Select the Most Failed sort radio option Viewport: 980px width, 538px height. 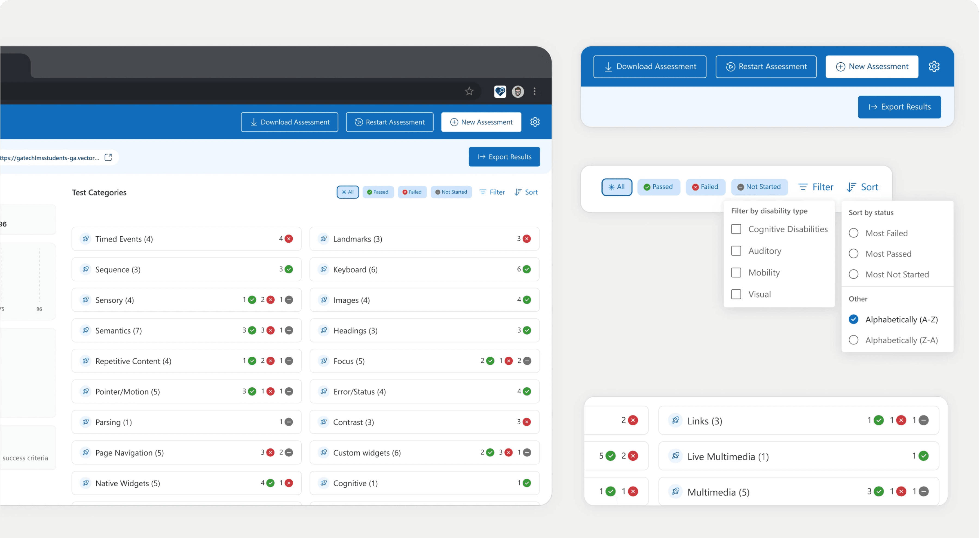(853, 233)
